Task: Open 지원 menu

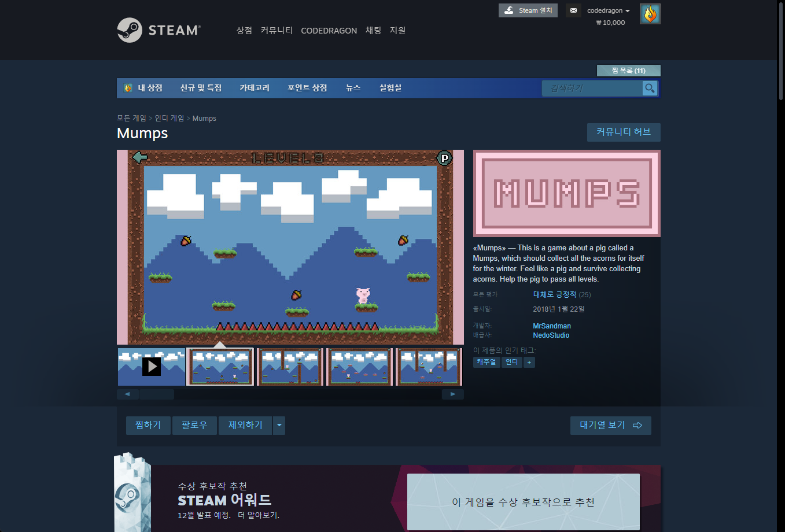Action: 397,30
